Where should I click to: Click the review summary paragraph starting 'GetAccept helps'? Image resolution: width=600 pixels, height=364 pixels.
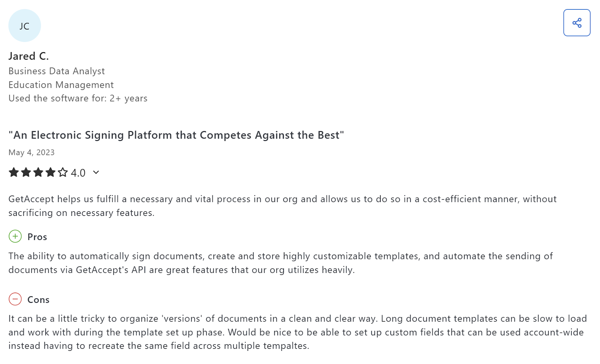282,205
